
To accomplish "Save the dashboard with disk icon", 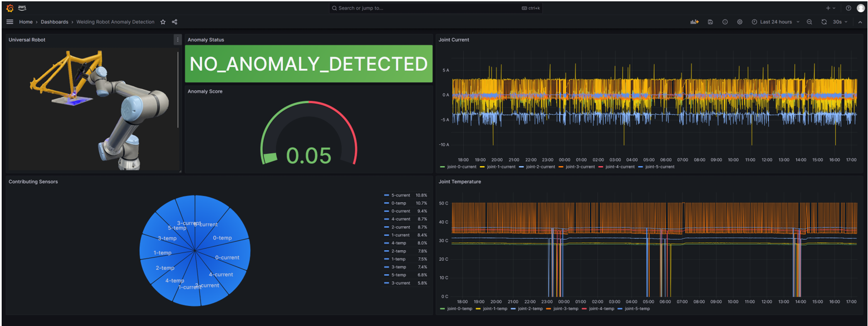I will tap(710, 22).
